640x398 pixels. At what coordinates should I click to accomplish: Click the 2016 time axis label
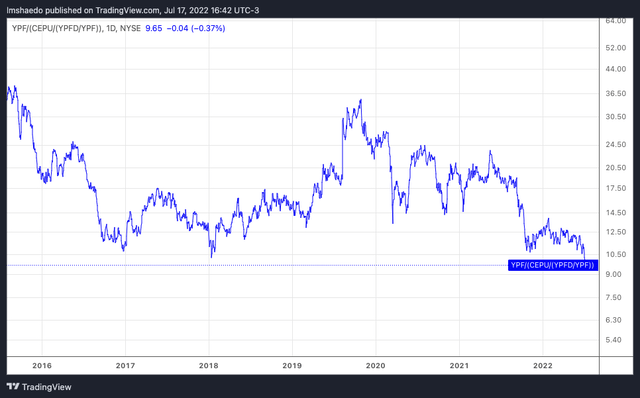(x=42, y=366)
